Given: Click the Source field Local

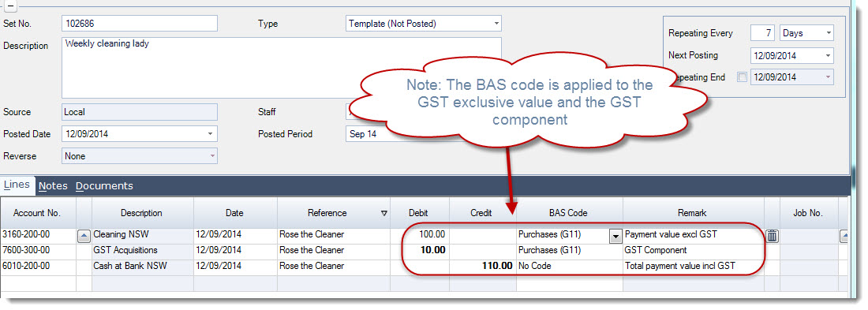Looking at the screenshot, I should click(x=140, y=112).
